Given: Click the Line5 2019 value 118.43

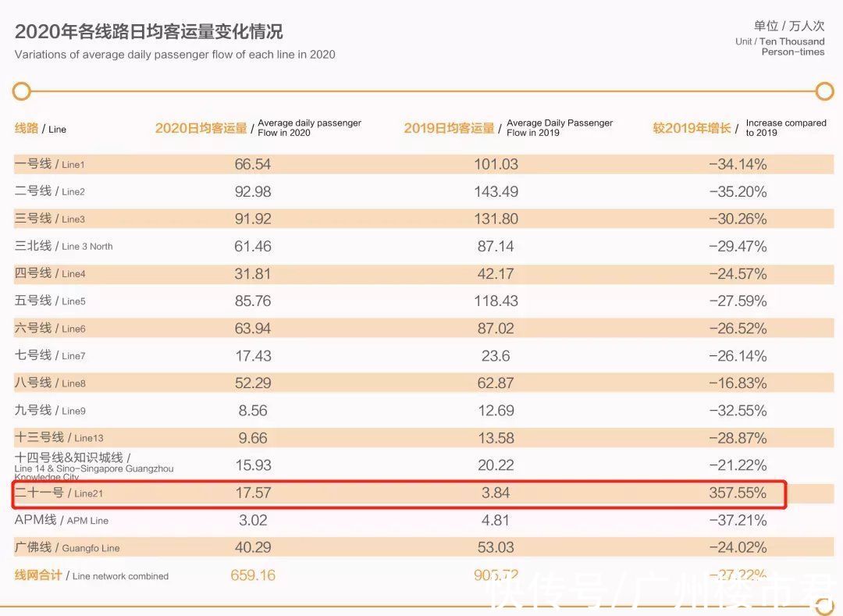Looking at the screenshot, I should 496,301.
